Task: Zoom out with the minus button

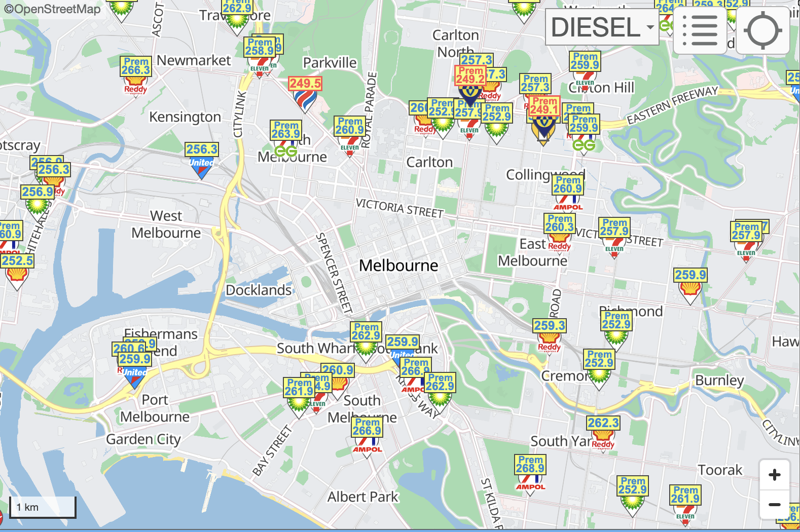Action: pos(774,504)
